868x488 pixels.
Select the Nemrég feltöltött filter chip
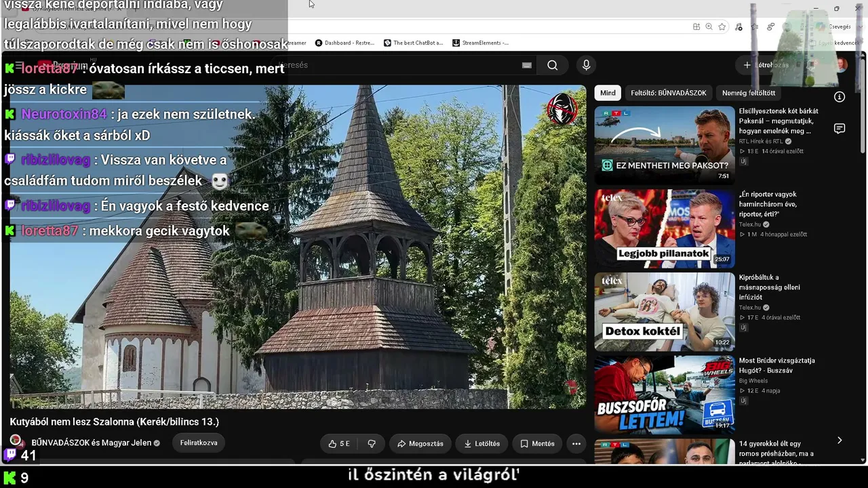coord(749,93)
